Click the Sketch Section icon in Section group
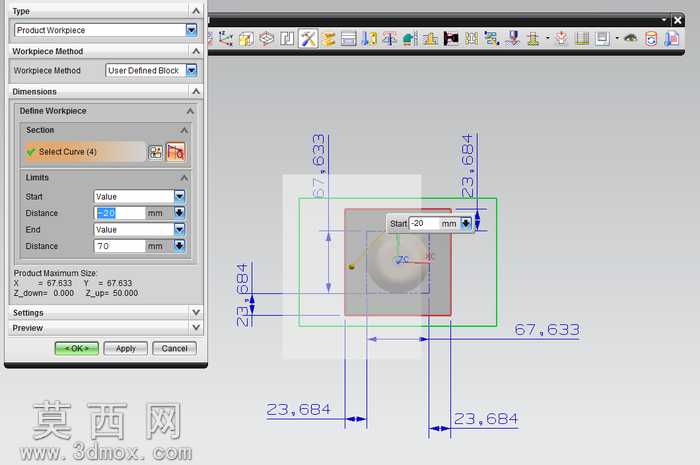The width and height of the screenshot is (700, 465). [x=175, y=152]
